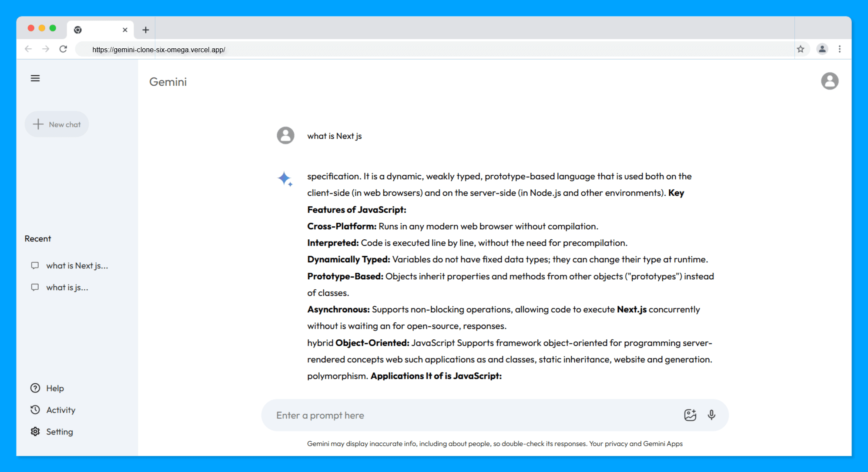Screen dimensions: 868x472
Task: Click the Activity clock history icon
Action: pyautogui.click(x=35, y=410)
